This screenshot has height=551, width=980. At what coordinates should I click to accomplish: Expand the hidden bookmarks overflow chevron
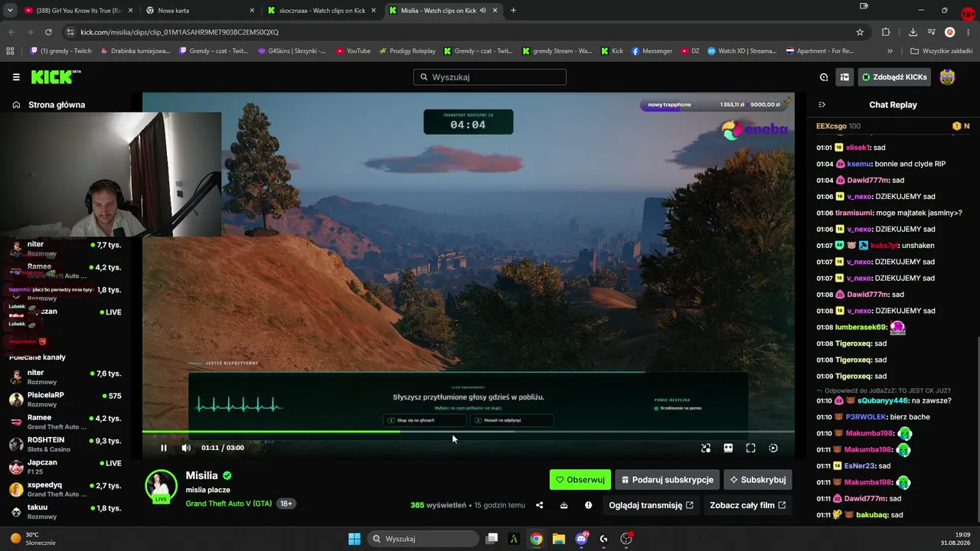(x=890, y=51)
